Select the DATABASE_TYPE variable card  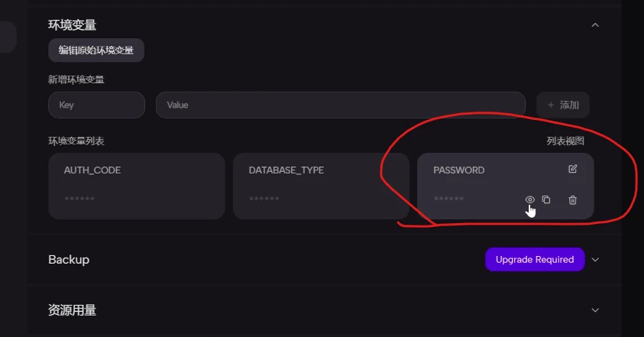click(321, 186)
